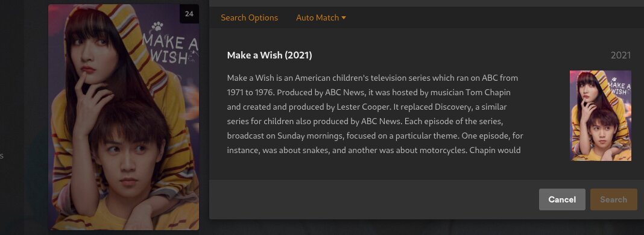Click the paw print icon on the large poster
The image size is (644, 235).
(x=158, y=27)
